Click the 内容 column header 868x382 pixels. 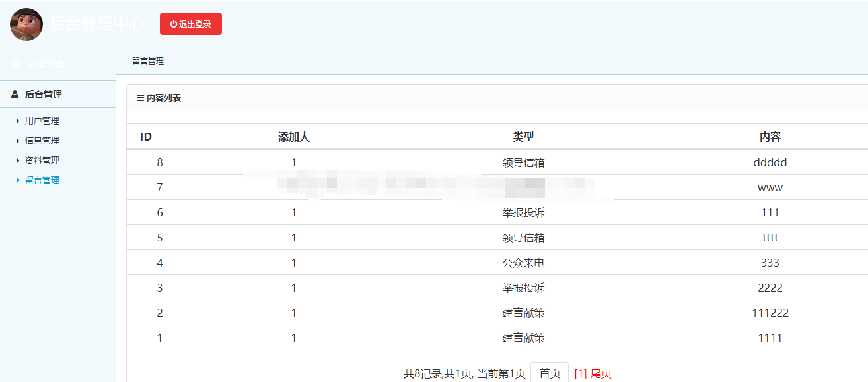coord(770,137)
